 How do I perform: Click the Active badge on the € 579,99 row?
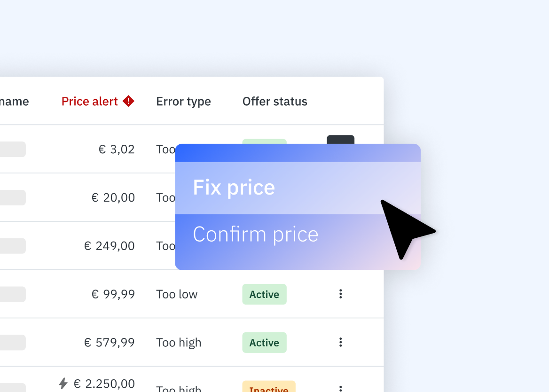[x=264, y=342]
